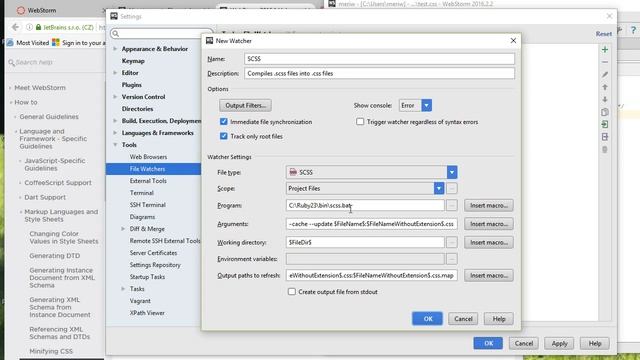Image resolution: width=640 pixels, height=360 pixels.
Task: Collapse the Tools settings node
Action: [115, 145]
